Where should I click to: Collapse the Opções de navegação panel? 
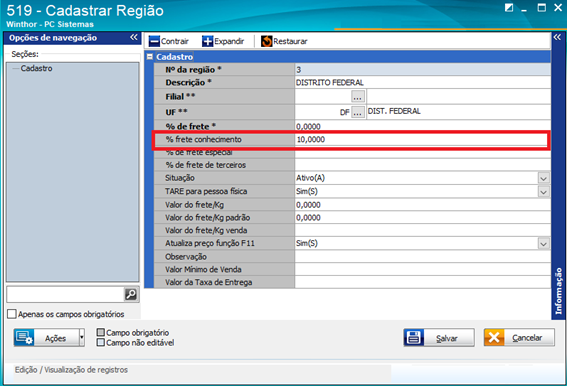click(134, 37)
